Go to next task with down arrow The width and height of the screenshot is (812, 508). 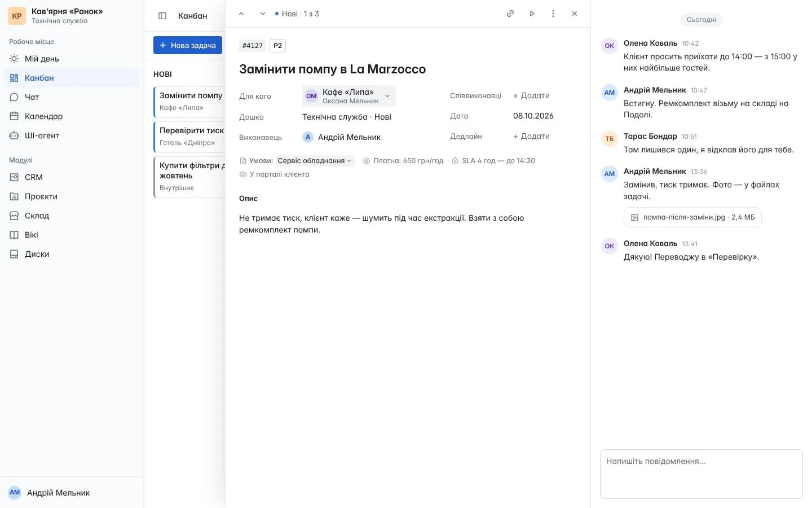point(263,14)
